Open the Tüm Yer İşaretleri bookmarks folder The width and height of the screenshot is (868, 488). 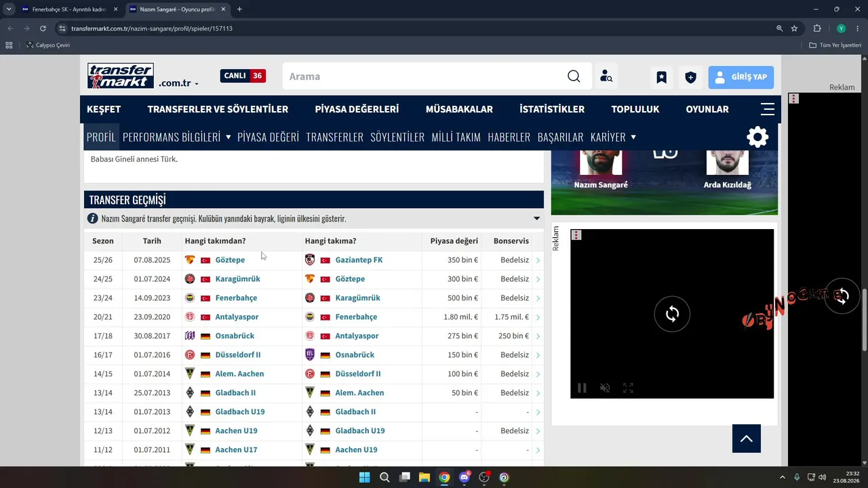point(835,45)
